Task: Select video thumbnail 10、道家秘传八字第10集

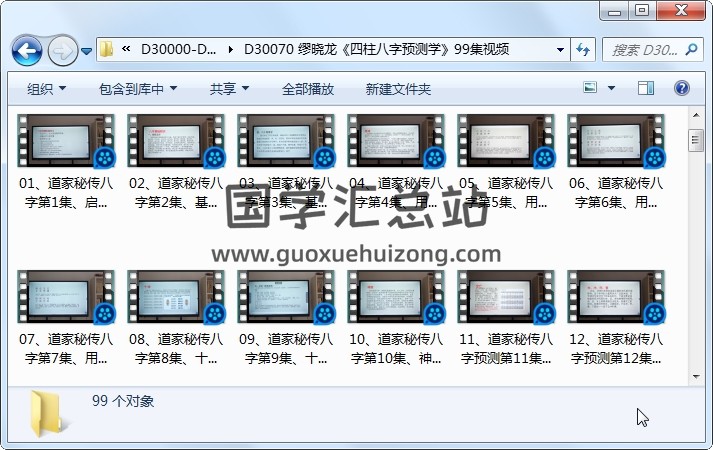Action: (396, 297)
